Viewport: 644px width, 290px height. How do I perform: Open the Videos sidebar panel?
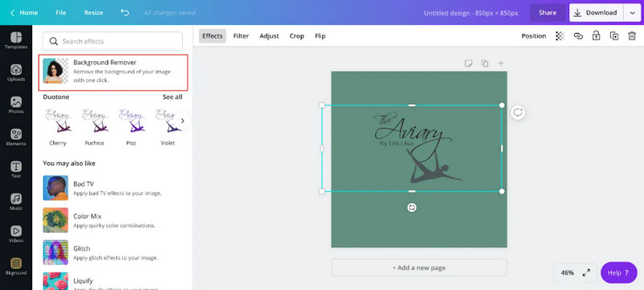[x=16, y=234]
